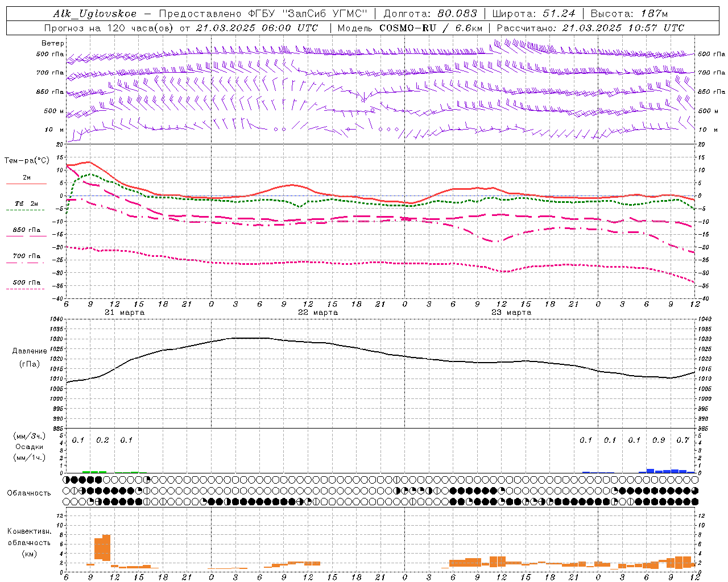Click the '10 м' wind level label on left
The image size is (728, 582).
click(x=55, y=130)
